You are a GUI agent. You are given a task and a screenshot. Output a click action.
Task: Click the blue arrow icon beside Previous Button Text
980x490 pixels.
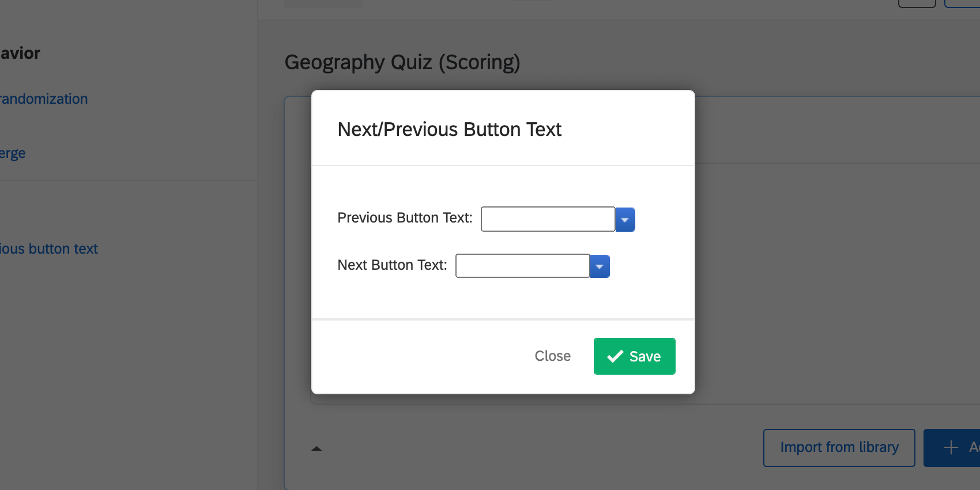pos(625,220)
